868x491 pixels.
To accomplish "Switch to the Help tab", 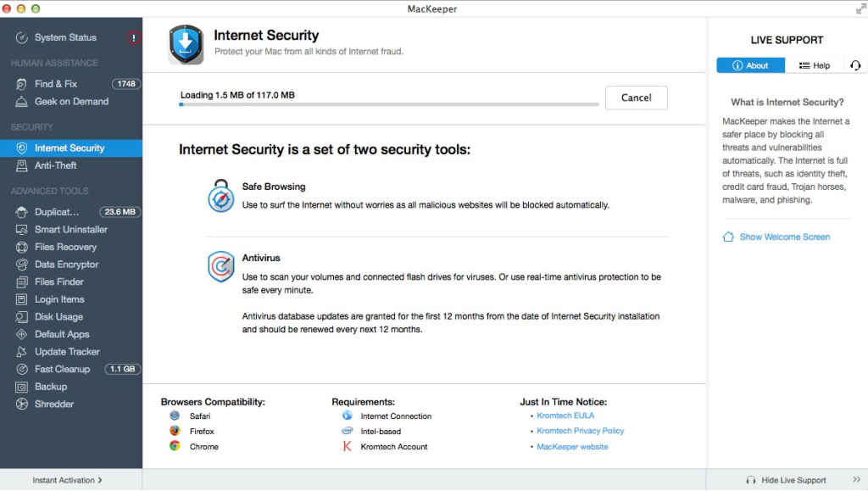I will [x=814, y=64].
